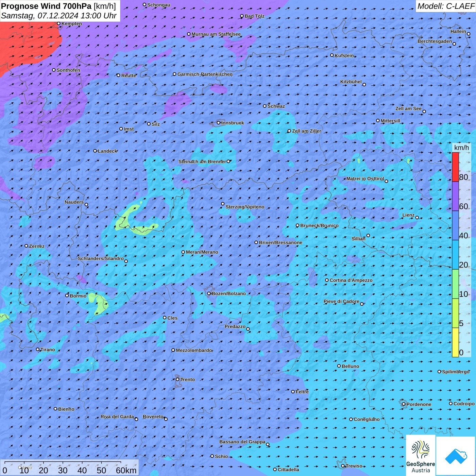Click the 'Brixen/Bressanone' label
This screenshot has height=476, width=476.
pos(280,242)
